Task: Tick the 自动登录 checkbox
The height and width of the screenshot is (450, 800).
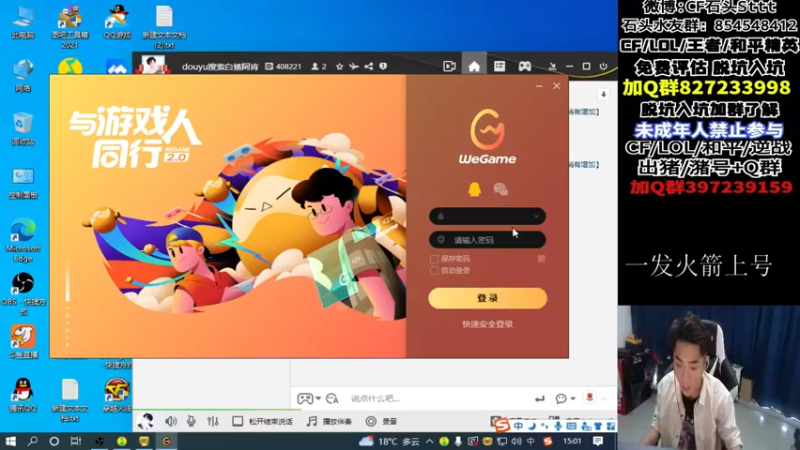Action: click(x=434, y=270)
